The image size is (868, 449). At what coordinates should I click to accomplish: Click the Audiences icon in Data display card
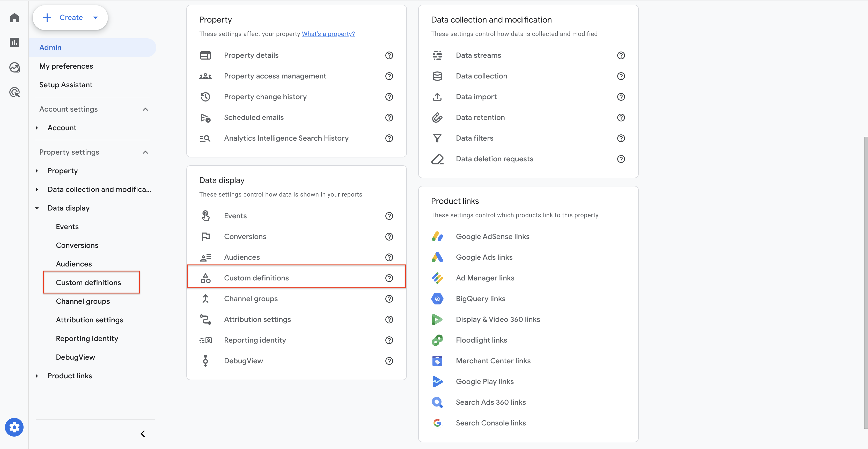(205, 257)
